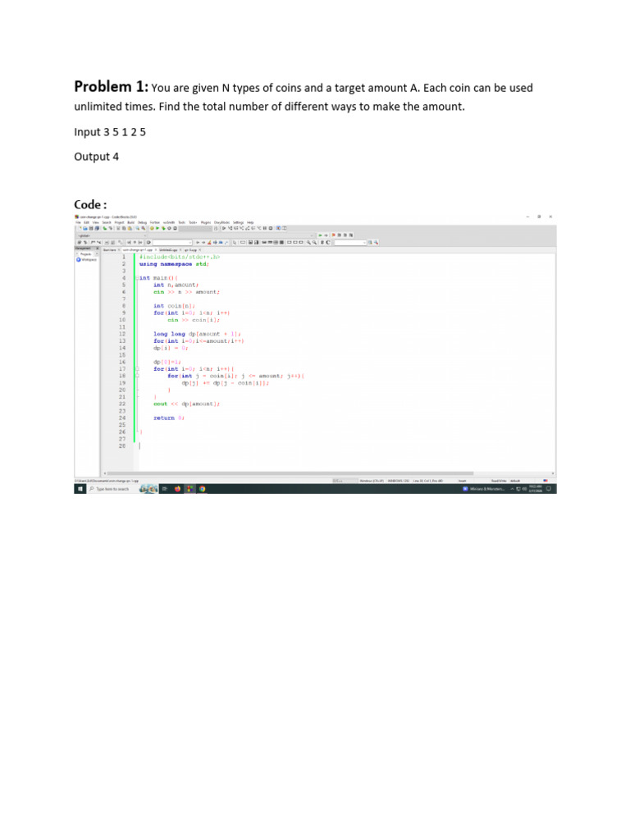Select the Workspace tree item
Image resolution: width=630 pixels, height=840 pixels.
click(87, 260)
